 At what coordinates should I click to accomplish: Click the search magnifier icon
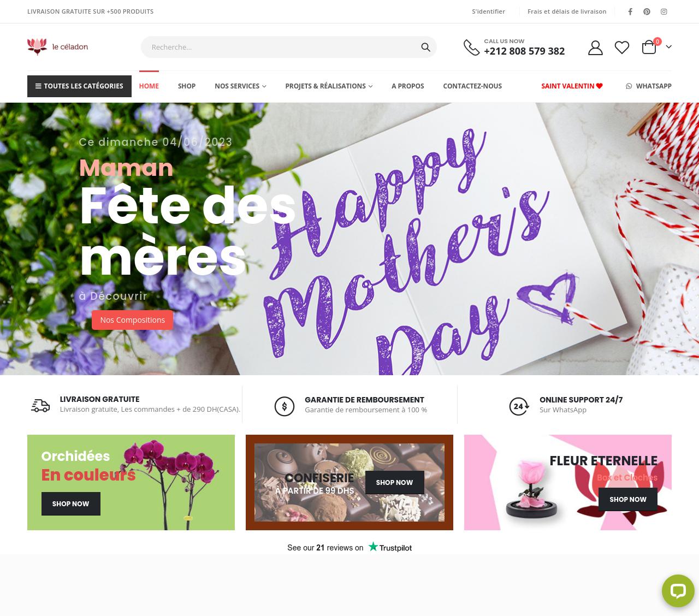pos(425,47)
